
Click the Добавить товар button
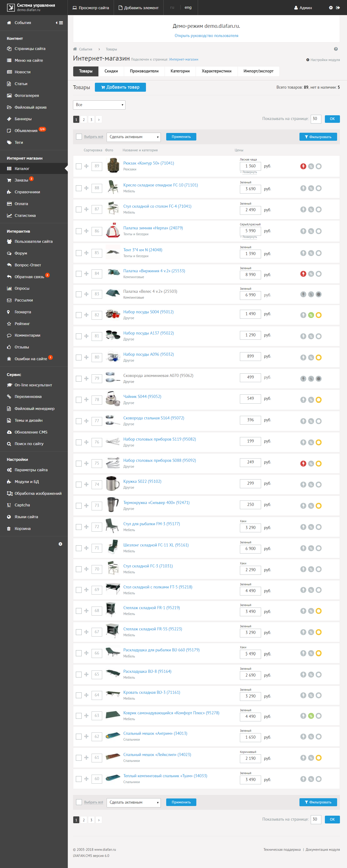[120, 87]
